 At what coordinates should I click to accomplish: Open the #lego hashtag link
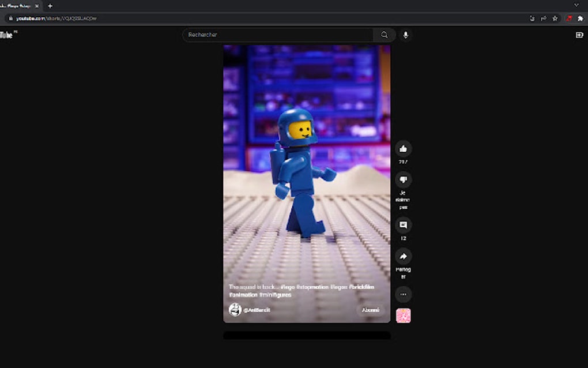[288, 287]
